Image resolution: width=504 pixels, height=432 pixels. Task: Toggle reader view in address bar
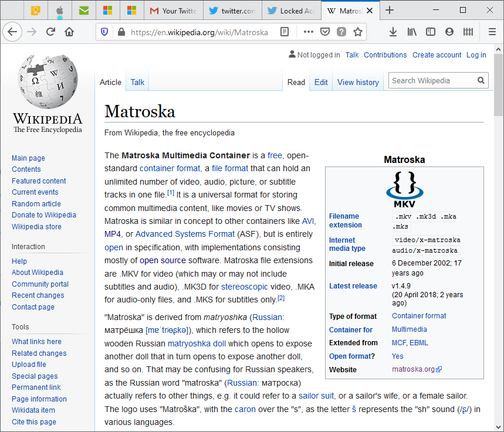(x=285, y=32)
